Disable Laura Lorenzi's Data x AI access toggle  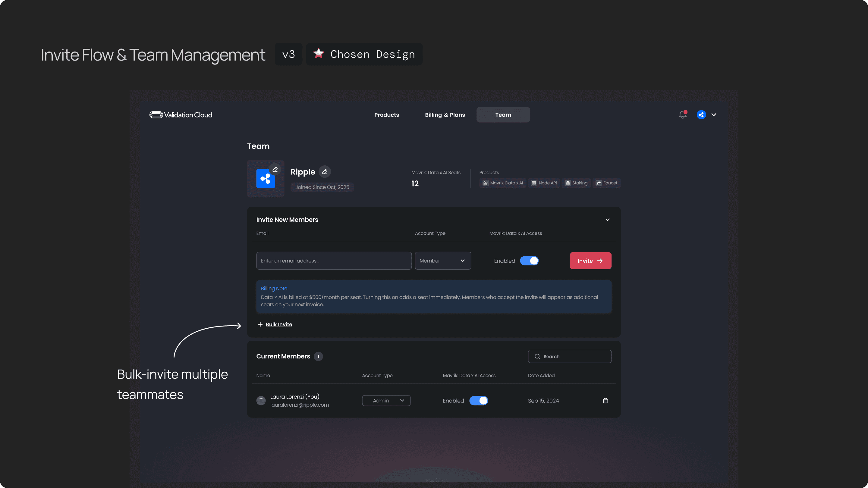pos(479,400)
